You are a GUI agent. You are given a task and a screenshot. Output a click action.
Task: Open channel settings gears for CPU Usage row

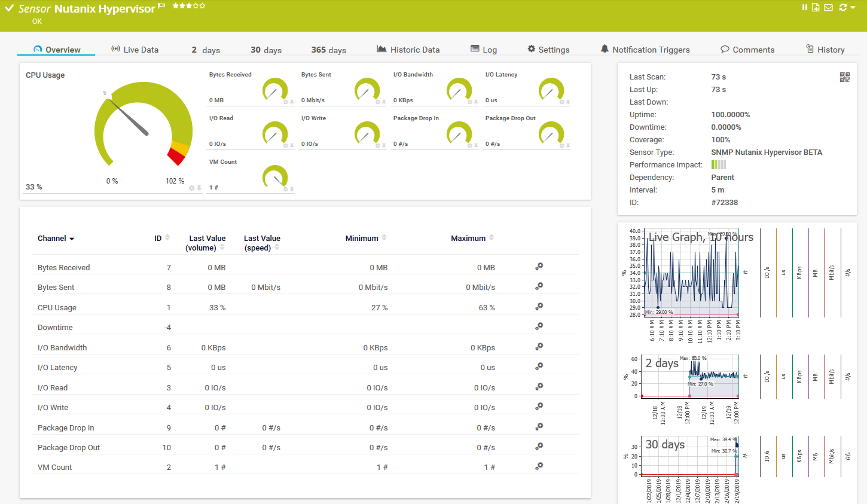click(x=539, y=307)
